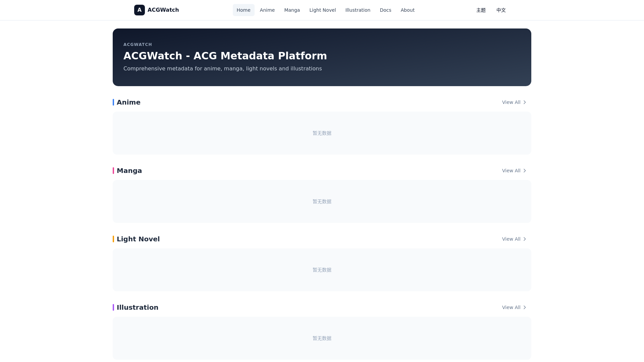The height and width of the screenshot is (362, 644).
Task: Click the 暂无数据 text under the Light Novel section
Action: 322,270
